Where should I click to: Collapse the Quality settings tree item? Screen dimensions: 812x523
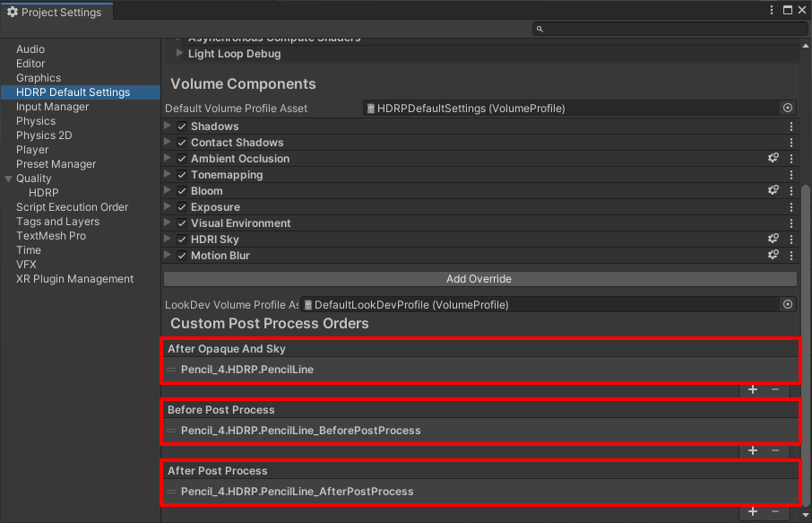tap(8, 179)
